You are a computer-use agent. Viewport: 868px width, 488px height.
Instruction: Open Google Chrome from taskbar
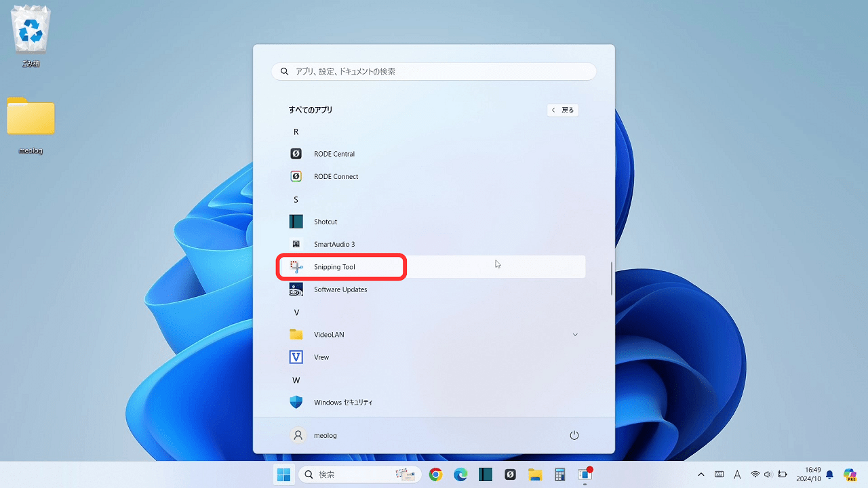click(436, 474)
